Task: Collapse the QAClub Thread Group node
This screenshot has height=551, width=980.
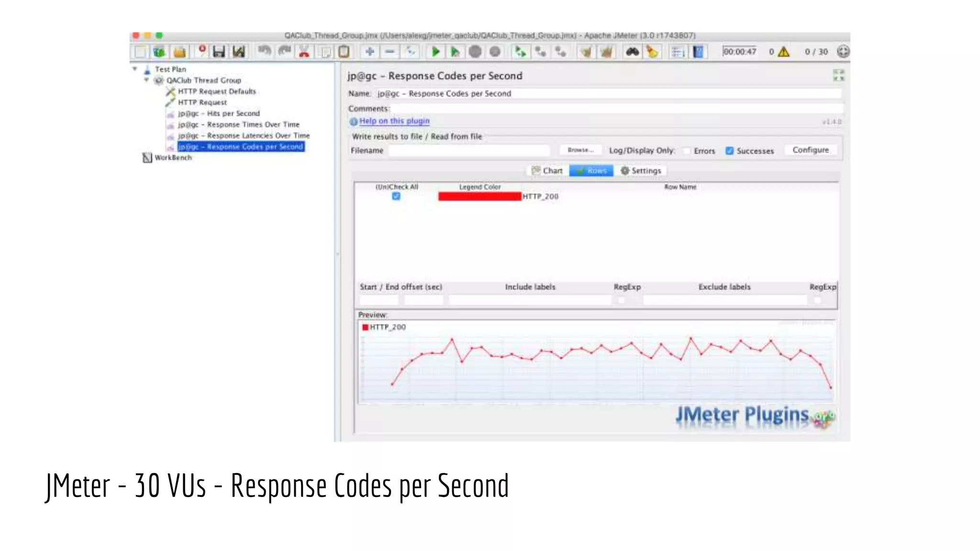Action: tap(146, 80)
